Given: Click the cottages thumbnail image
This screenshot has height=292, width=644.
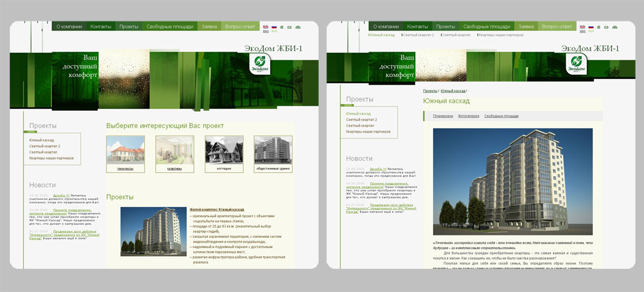Looking at the screenshot, I should [x=224, y=150].
